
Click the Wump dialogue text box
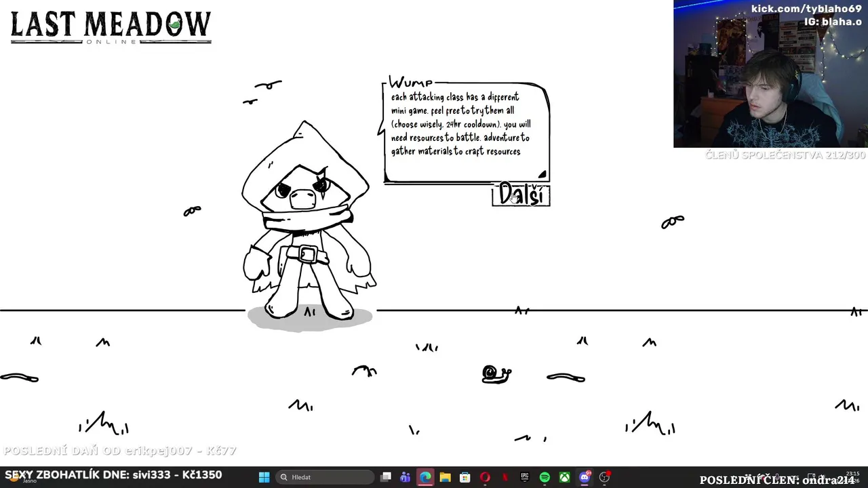click(x=467, y=131)
